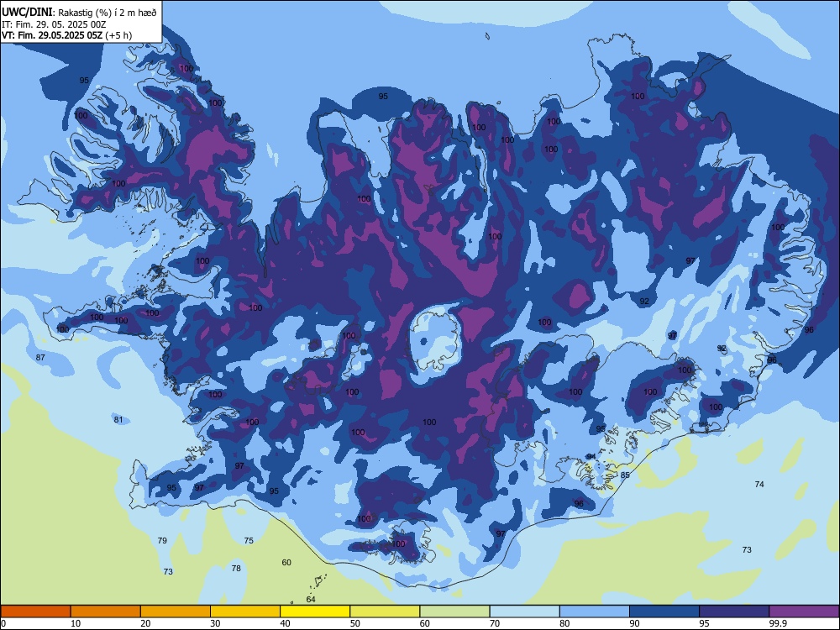Click the orange 10–20 legend swatch
The image size is (840, 630).
106,612
